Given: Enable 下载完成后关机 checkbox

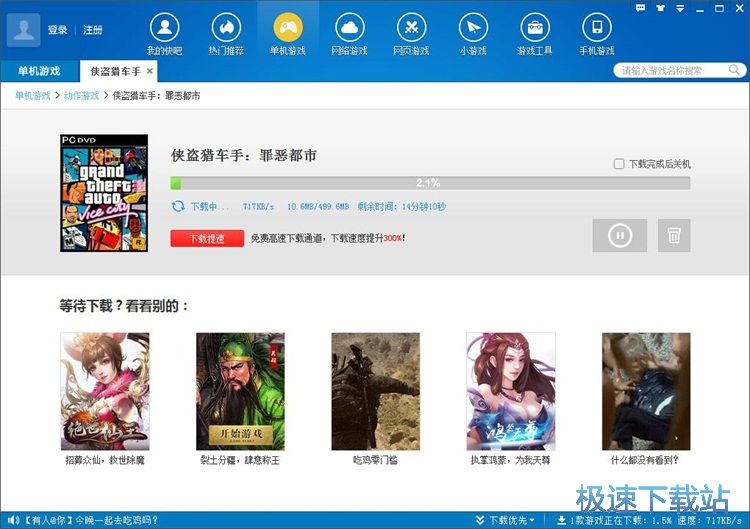Looking at the screenshot, I should (x=619, y=164).
